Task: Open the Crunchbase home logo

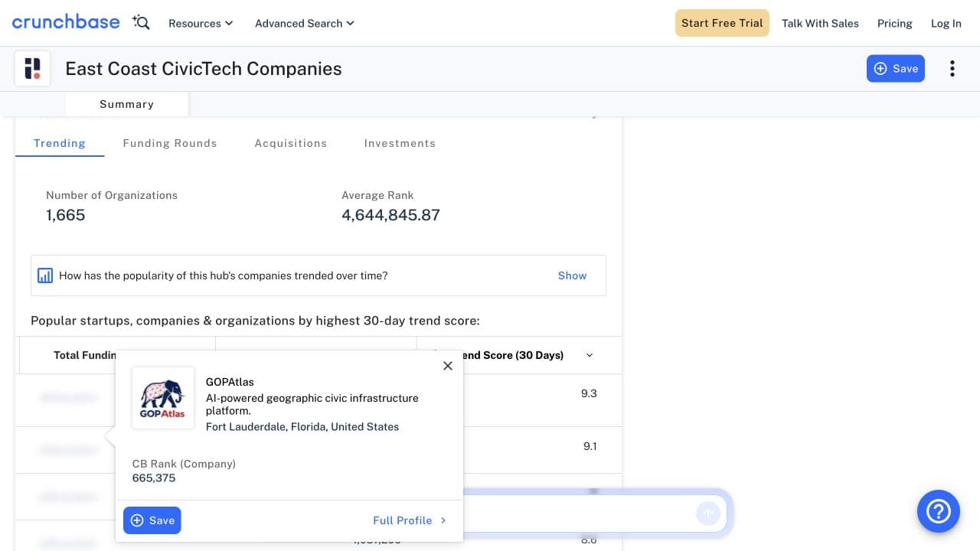Action: (x=66, y=22)
